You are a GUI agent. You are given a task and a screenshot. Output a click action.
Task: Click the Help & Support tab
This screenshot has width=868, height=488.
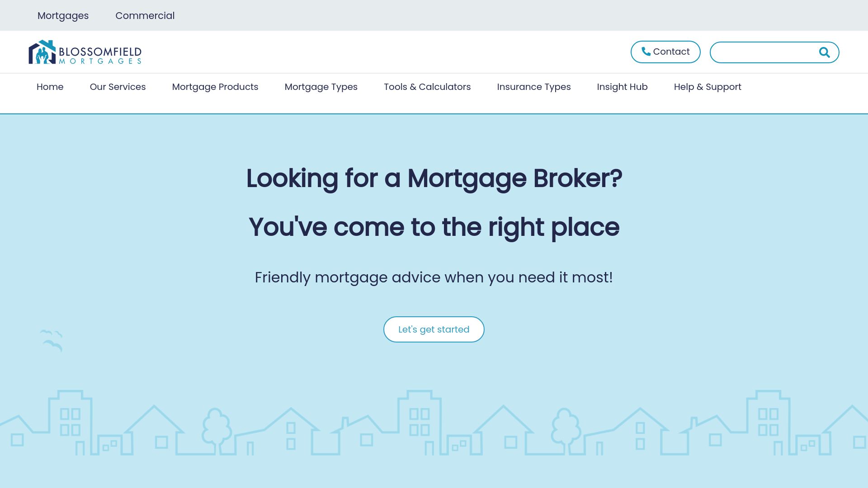click(x=708, y=87)
